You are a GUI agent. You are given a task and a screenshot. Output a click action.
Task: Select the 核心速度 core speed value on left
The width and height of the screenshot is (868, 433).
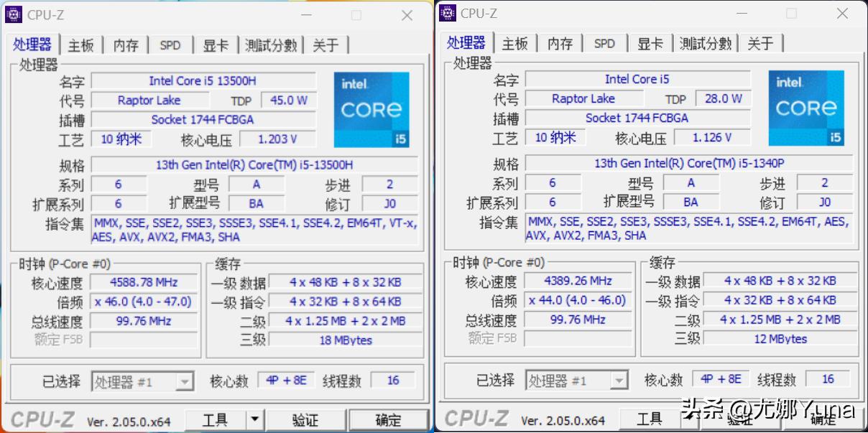(144, 282)
